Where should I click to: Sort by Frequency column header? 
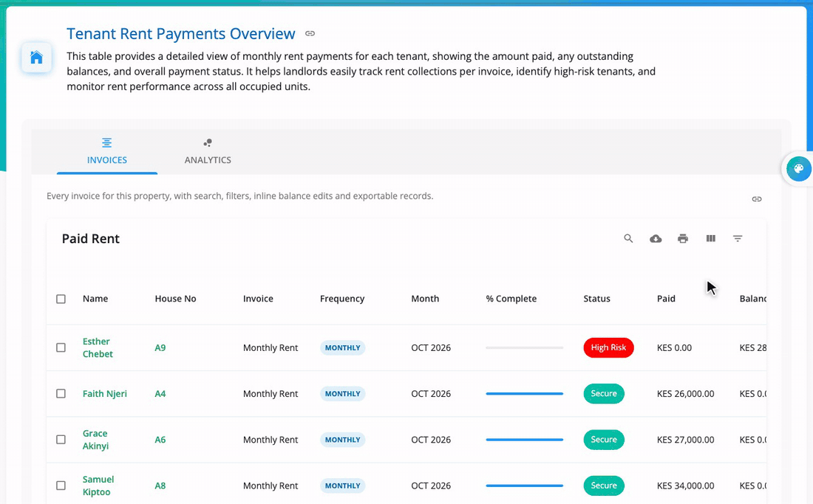(342, 299)
